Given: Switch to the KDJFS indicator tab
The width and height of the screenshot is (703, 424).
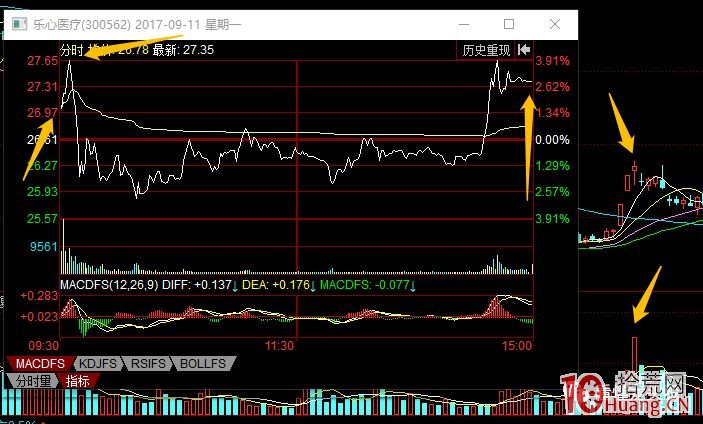Looking at the screenshot, I should [x=98, y=363].
